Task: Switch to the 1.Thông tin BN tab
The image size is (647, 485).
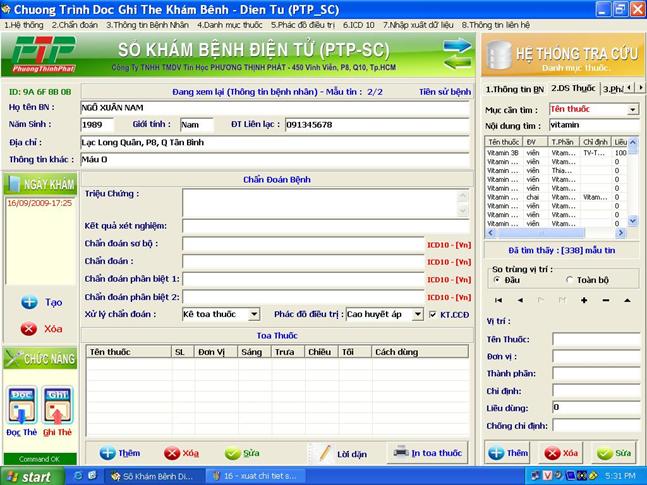Action: pos(514,89)
